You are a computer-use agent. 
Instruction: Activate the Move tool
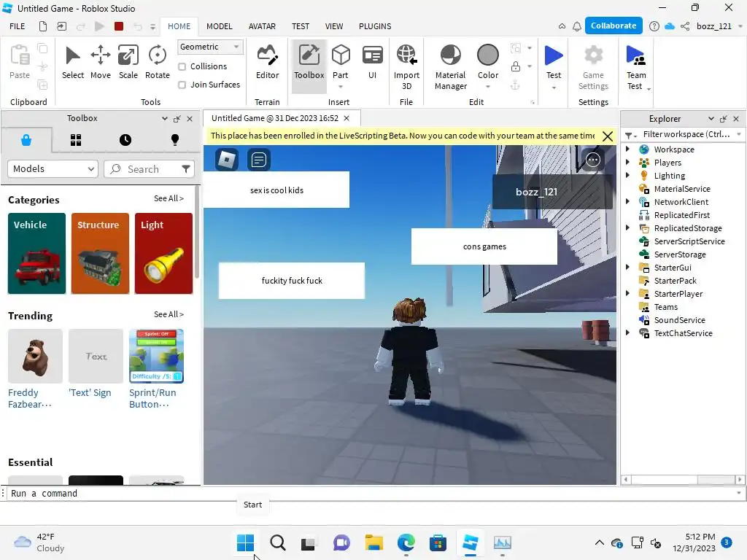(101, 63)
